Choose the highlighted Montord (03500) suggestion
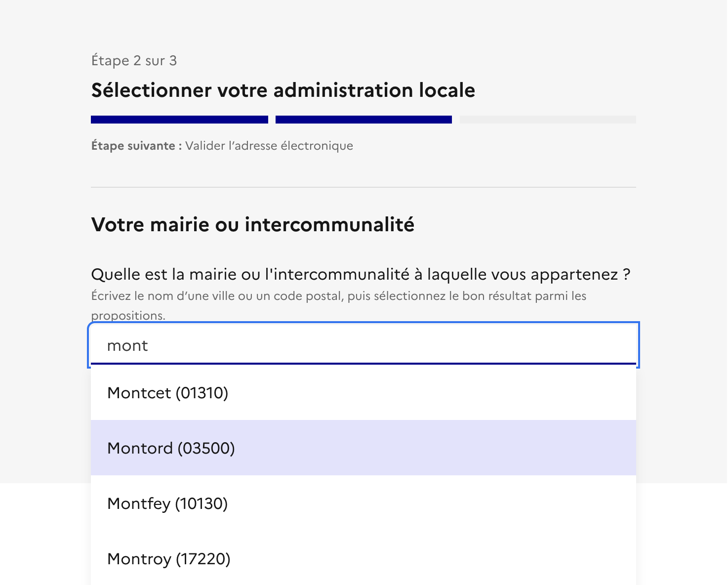 pyautogui.click(x=364, y=448)
